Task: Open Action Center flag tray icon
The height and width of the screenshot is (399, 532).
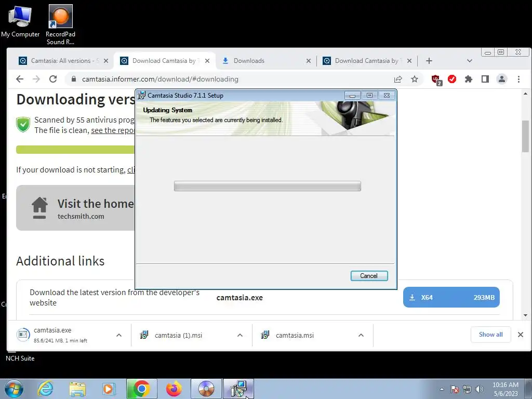Action: pyautogui.click(x=455, y=389)
